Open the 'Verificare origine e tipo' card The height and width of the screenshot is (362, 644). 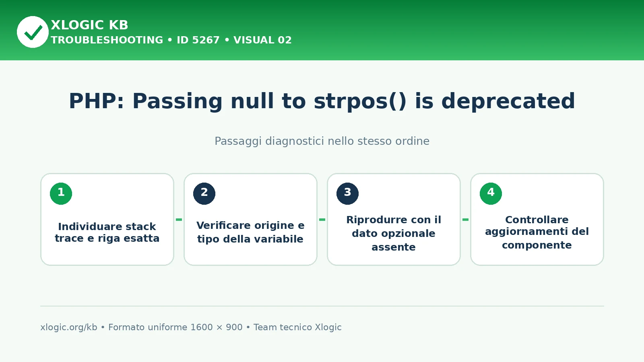pyautogui.click(x=251, y=220)
